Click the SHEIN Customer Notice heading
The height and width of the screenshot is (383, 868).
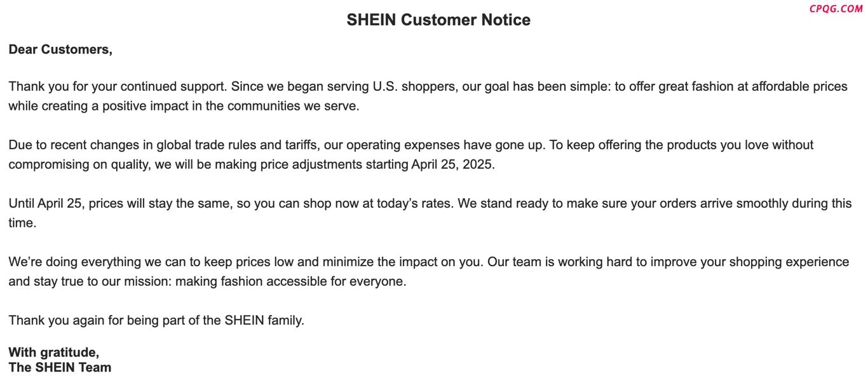pyautogui.click(x=438, y=20)
